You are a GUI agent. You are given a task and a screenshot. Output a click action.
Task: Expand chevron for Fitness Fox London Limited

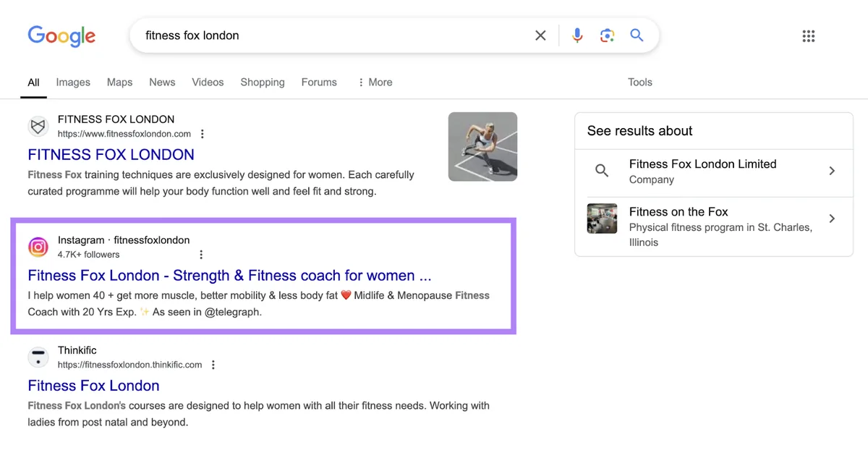832,171
